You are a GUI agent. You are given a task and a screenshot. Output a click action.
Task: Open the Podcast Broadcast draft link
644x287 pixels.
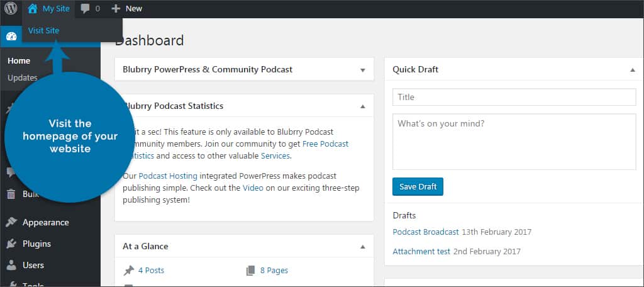(x=426, y=232)
